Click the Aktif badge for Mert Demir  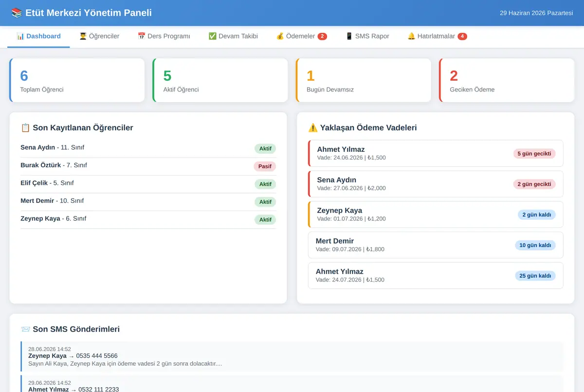265,202
